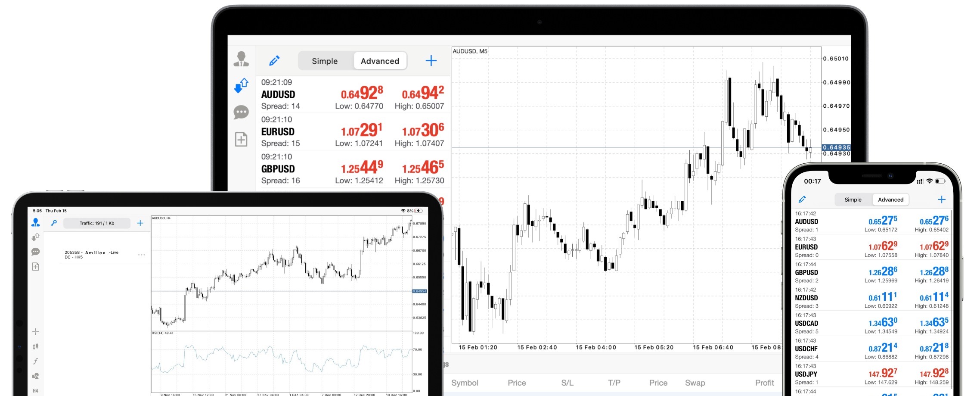Click pencil edit icon in laptop quotes panel
This screenshot has height=396, width=980.
pos(274,60)
